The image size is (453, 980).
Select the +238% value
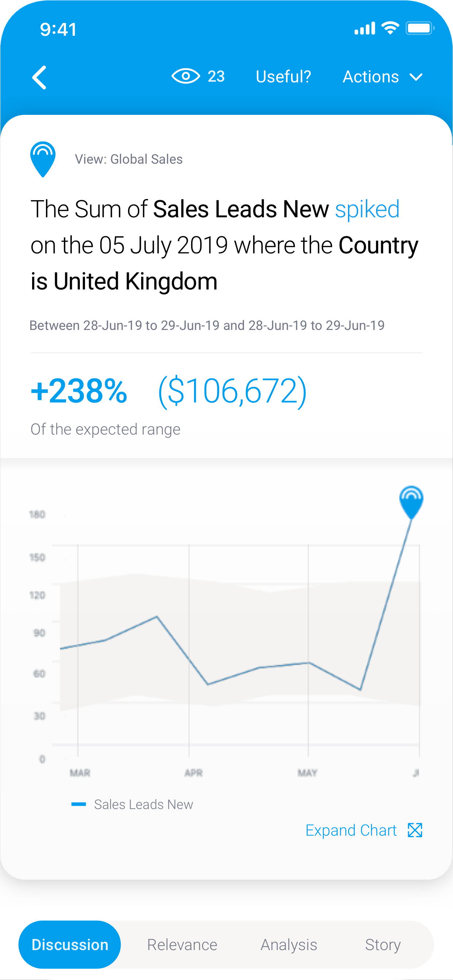(79, 391)
